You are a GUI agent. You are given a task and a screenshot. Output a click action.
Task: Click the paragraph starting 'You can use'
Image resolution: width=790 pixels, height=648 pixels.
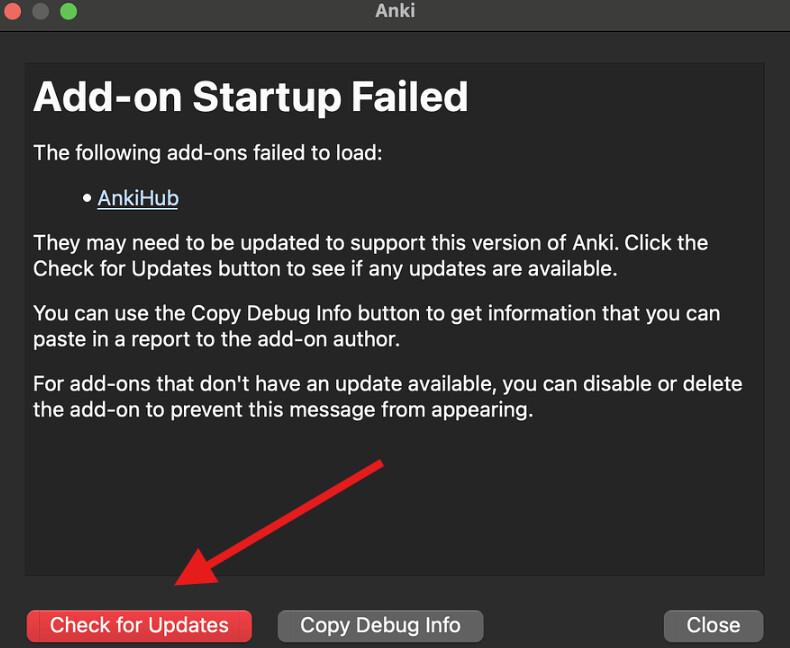(x=376, y=326)
